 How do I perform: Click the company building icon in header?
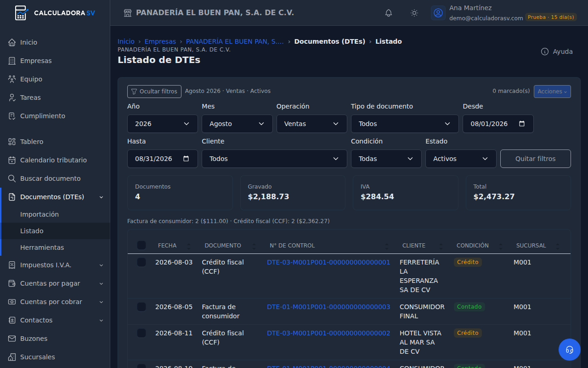pos(128,13)
